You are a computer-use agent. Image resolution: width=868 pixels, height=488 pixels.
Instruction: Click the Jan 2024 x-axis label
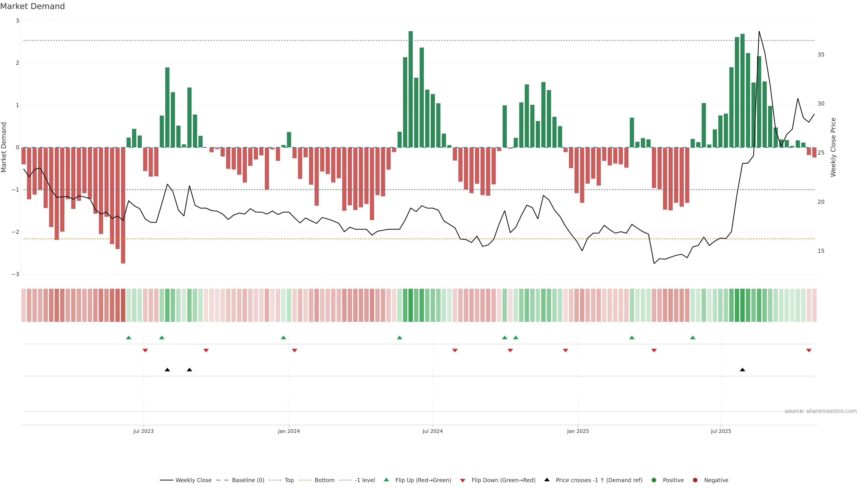[x=289, y=431]
